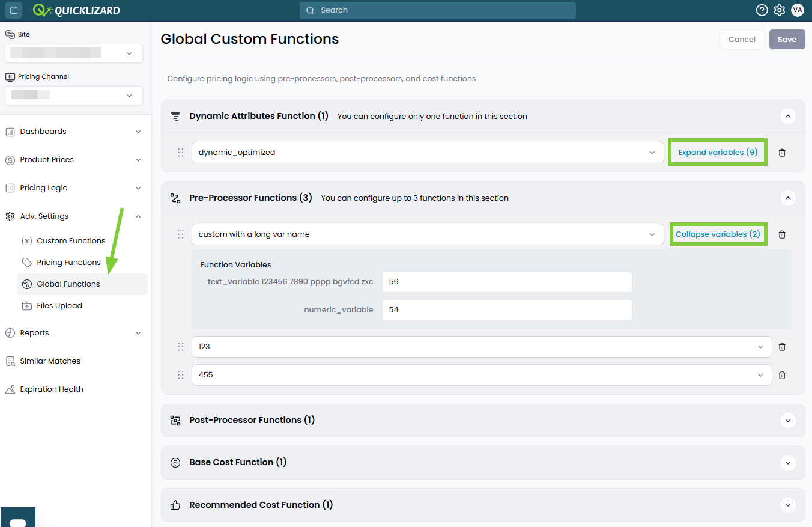This screenshot has height=527, width=812.
Task: Expand the Post-Processor Functions section
Action: 788,421
